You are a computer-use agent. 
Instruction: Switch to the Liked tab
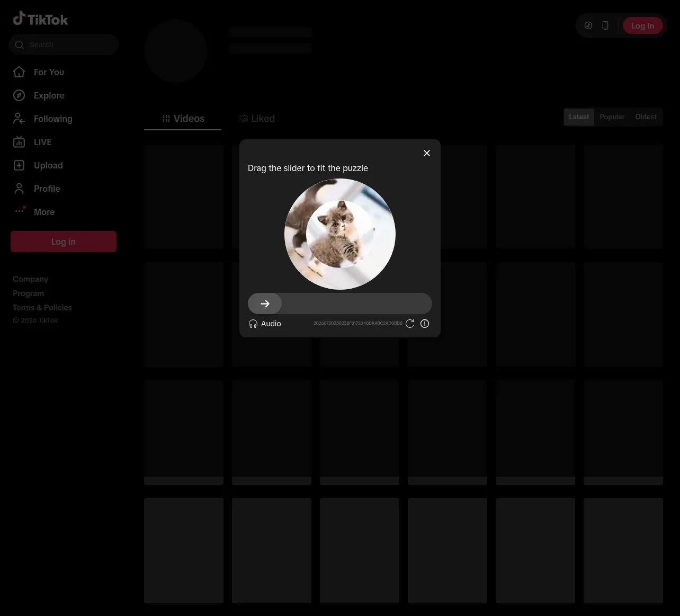click(257, 119)
